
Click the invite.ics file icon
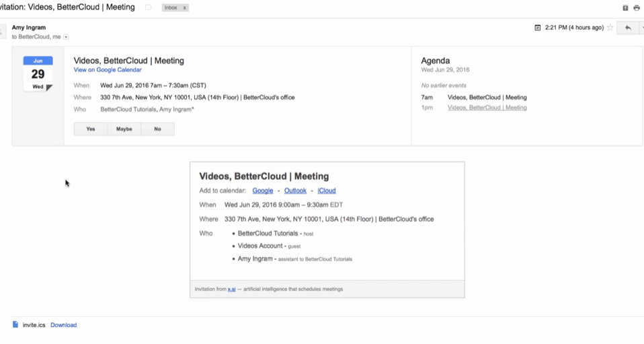point(15,324)
